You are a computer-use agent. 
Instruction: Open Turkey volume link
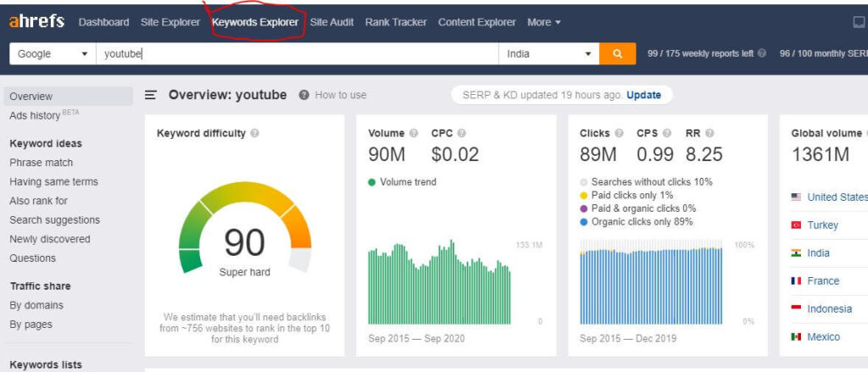[822, 225]
